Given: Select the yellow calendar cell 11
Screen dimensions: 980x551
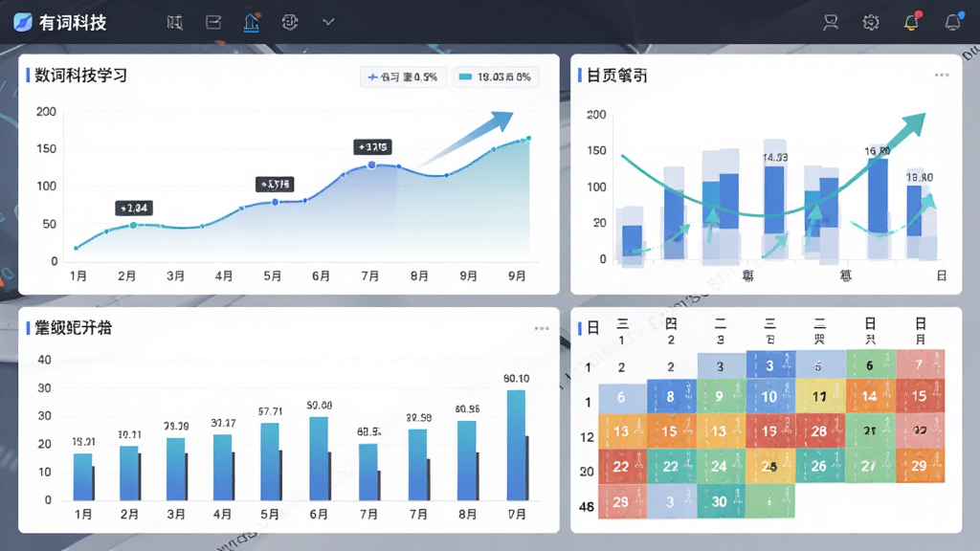Looking at the screenshot, I should pyautogui.click(x=820, y=396).
